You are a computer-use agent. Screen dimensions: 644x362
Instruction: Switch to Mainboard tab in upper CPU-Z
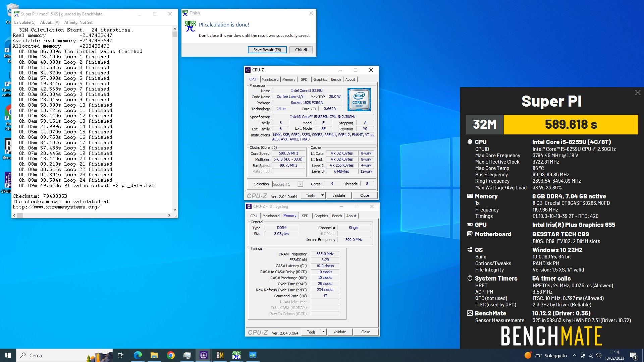click(270, 79)
